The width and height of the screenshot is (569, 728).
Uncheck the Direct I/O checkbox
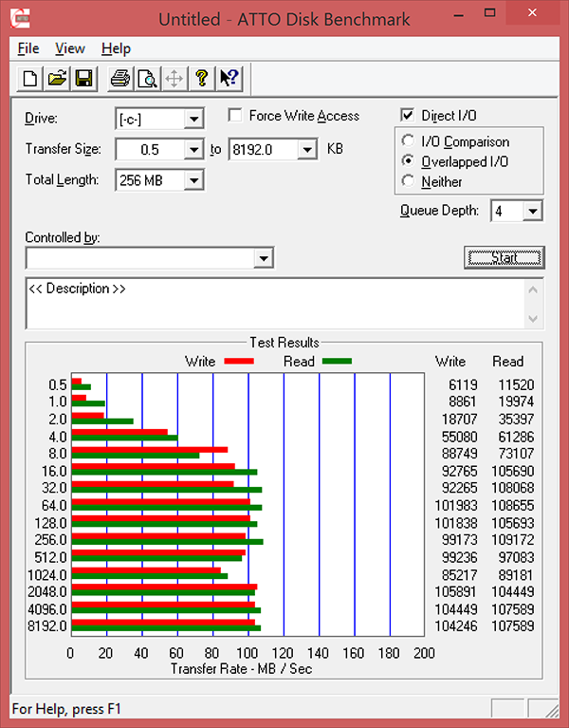[407, 115]
